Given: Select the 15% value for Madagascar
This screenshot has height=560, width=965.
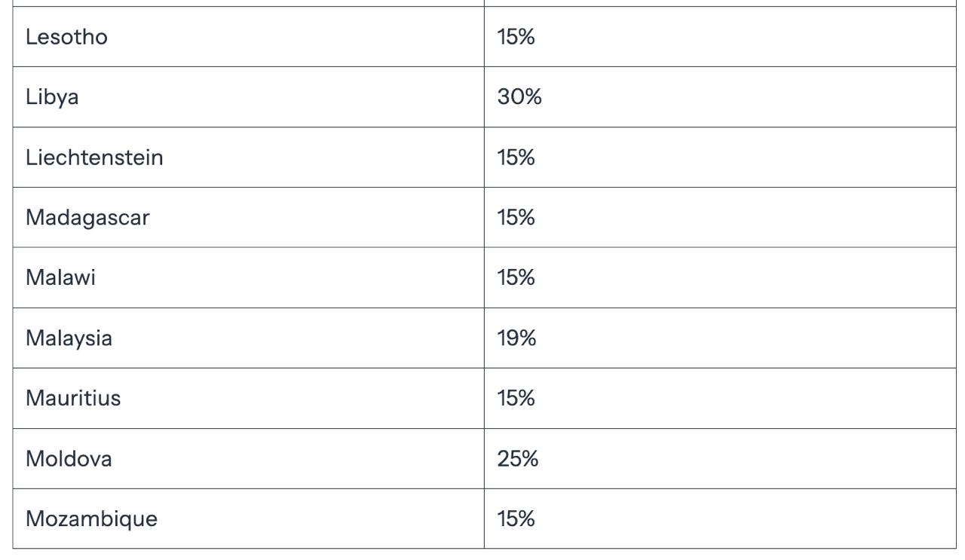Looking at the screenshot, I should [516, 218].
